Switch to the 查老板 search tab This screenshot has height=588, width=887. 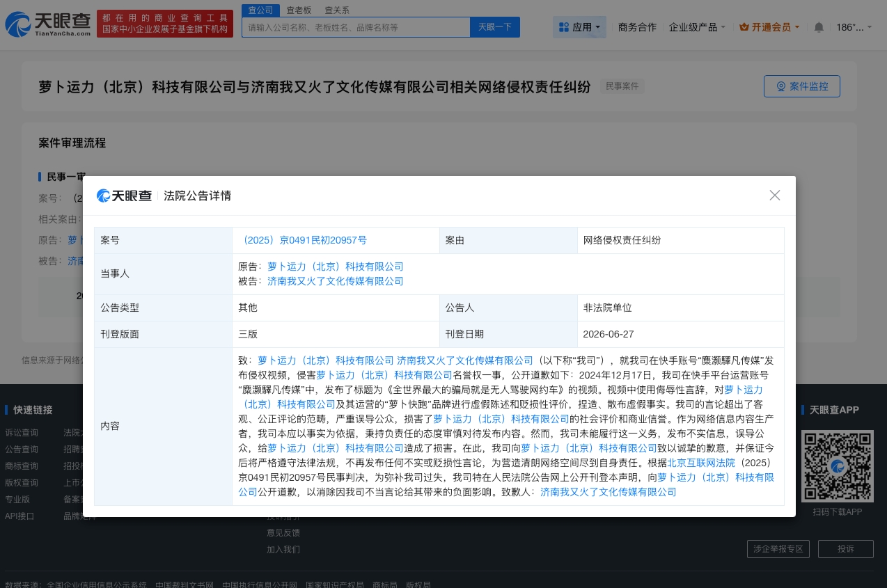(x=299, y=10)
